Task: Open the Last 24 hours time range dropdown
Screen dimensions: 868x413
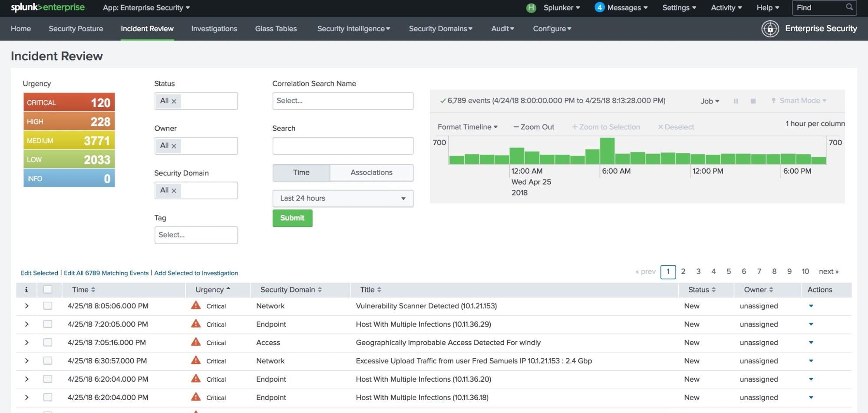Action: (x=343, y=198)
